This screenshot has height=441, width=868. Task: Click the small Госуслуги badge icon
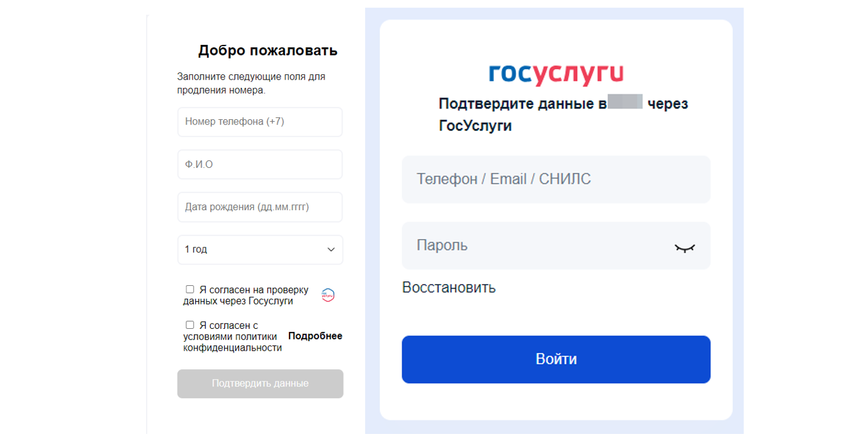(328, 295)
